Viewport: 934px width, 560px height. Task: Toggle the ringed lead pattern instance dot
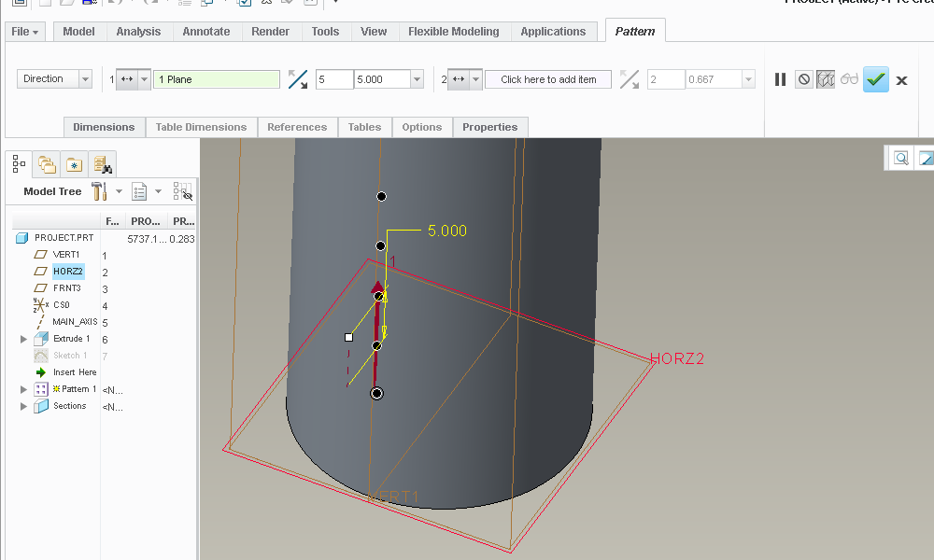[x=377, y=393]
